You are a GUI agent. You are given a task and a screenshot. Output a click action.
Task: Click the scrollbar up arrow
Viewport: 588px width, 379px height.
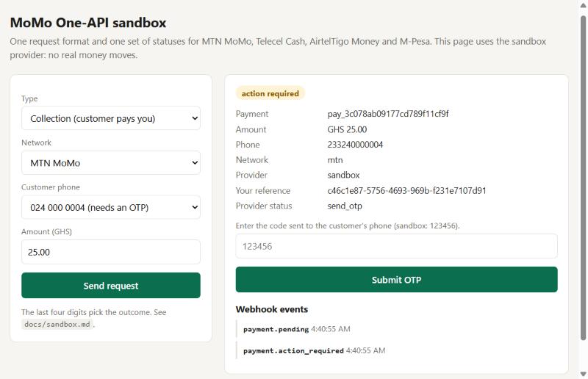pyautogui.click(x=583, y=5)
